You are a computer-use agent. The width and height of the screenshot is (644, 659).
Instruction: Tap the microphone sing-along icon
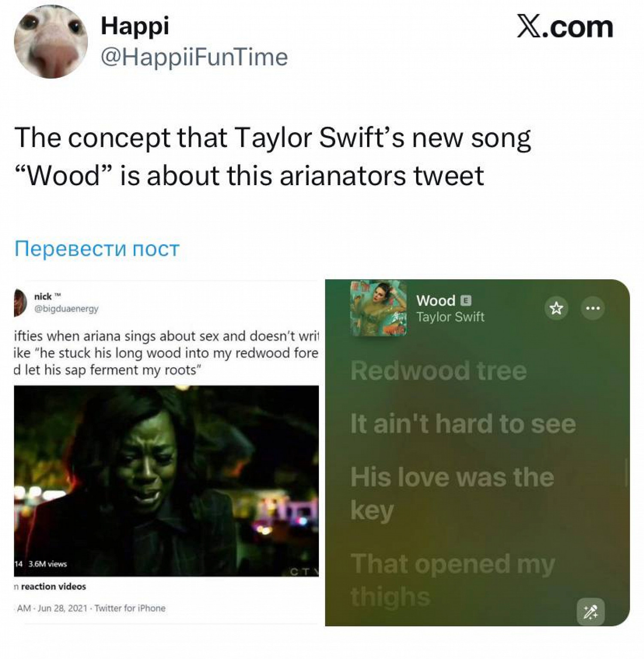(591, 612)
